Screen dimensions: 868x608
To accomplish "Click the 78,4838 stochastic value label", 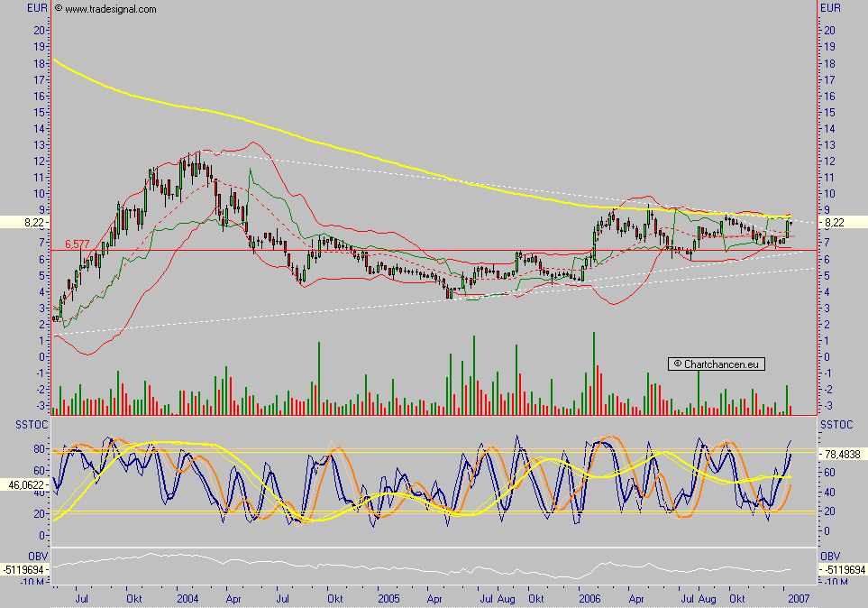I will [x=841, y=454].
